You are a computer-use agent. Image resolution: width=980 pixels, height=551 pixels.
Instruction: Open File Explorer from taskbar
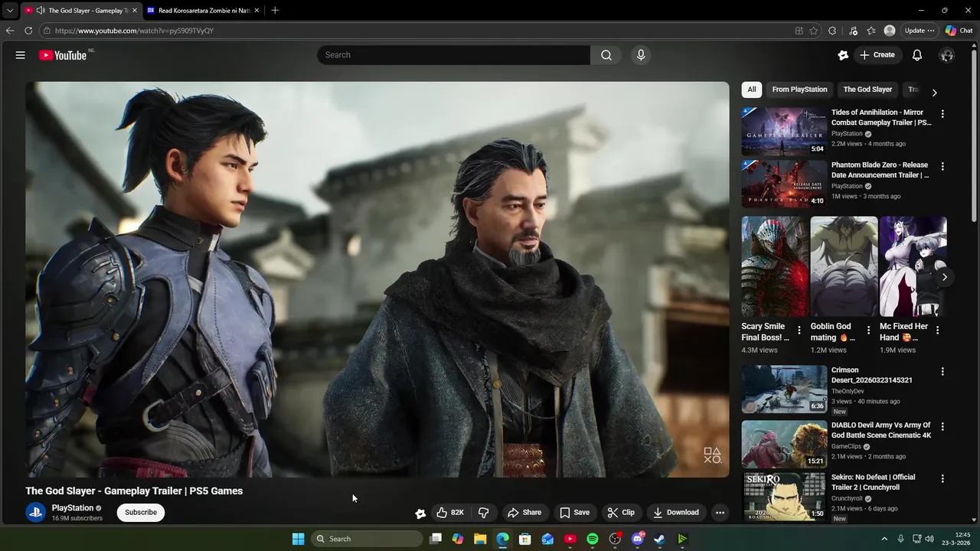480,539
